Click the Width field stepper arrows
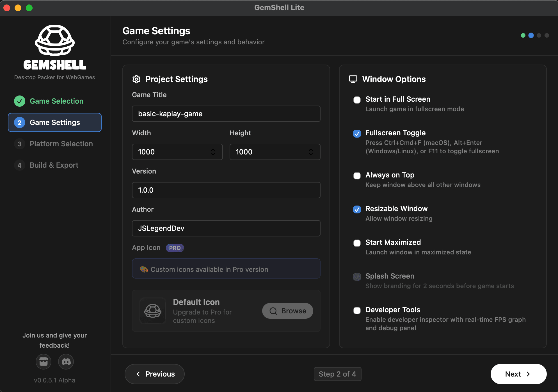This screenshot has width=558, height=392. click(213, 152)
